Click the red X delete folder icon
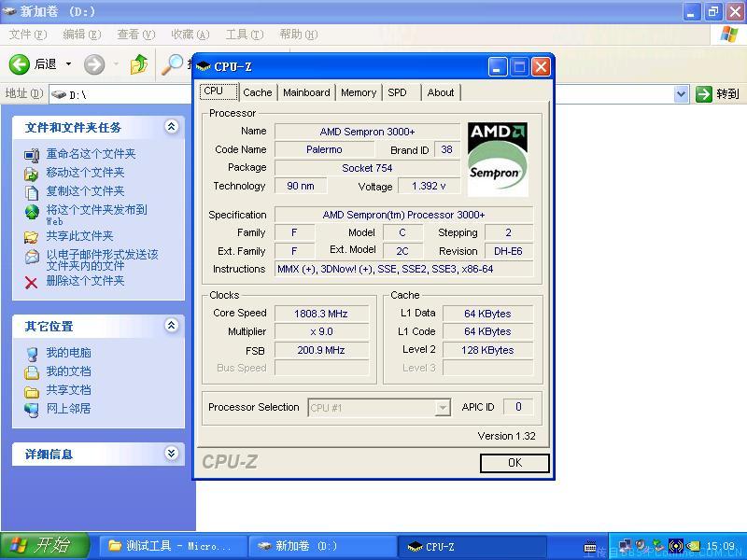Viewport: 747px width, 560px height. click(x=32, y=282)
